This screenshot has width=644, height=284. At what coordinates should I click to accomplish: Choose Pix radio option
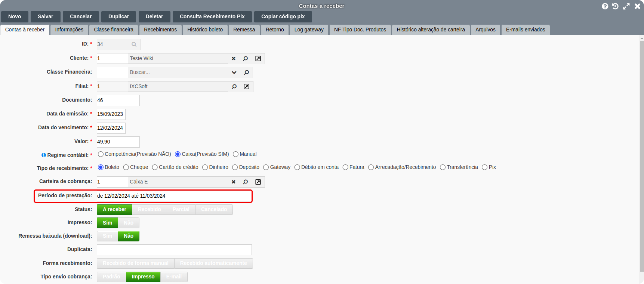point(485,167)
